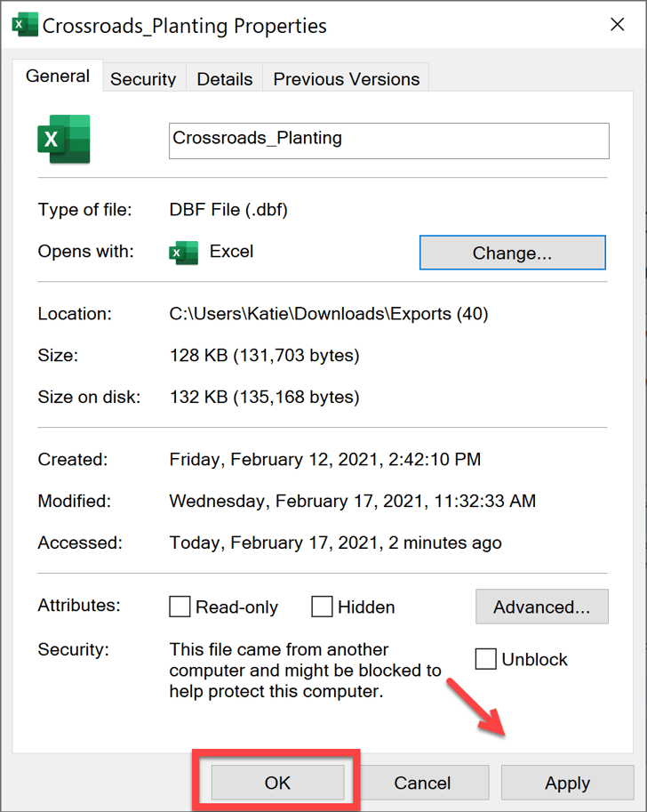Click the Crossroads_Planting Properties title text
647x812 pixels.
coord(184,26)
